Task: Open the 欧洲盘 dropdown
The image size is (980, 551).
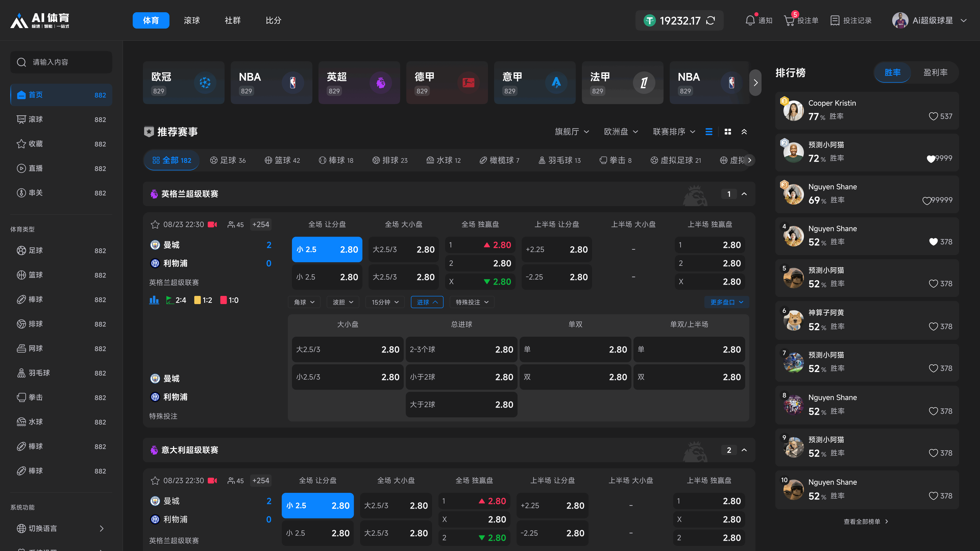Action: click(621, 132)
